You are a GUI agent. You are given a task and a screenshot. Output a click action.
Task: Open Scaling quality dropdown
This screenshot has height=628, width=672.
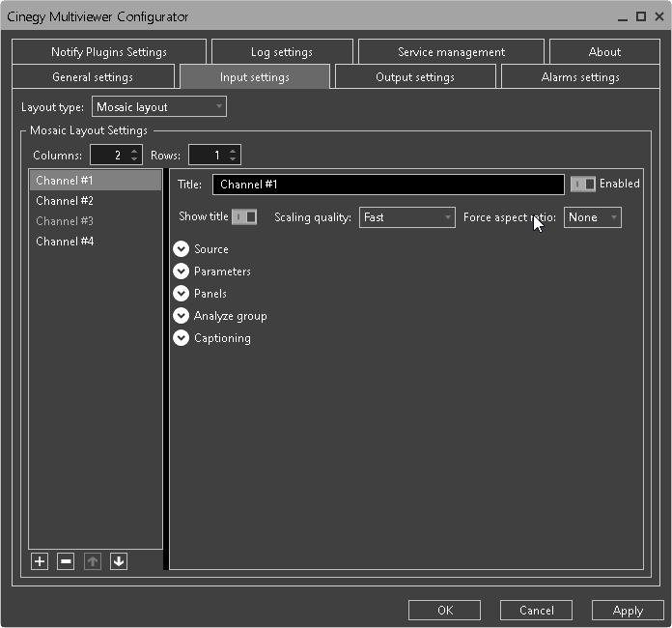click(407, 217)
